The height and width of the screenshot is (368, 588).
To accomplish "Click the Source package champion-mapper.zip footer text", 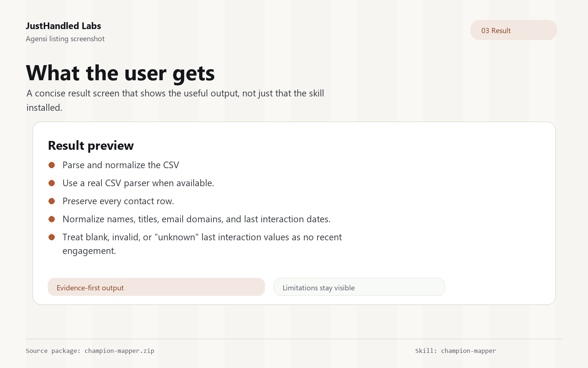I will click(90, 351).
